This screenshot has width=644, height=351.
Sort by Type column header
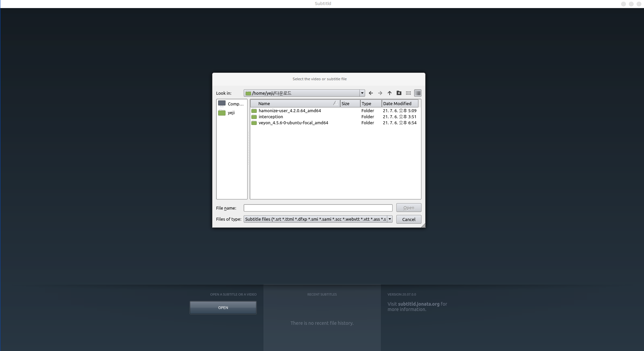pos(370,103)
